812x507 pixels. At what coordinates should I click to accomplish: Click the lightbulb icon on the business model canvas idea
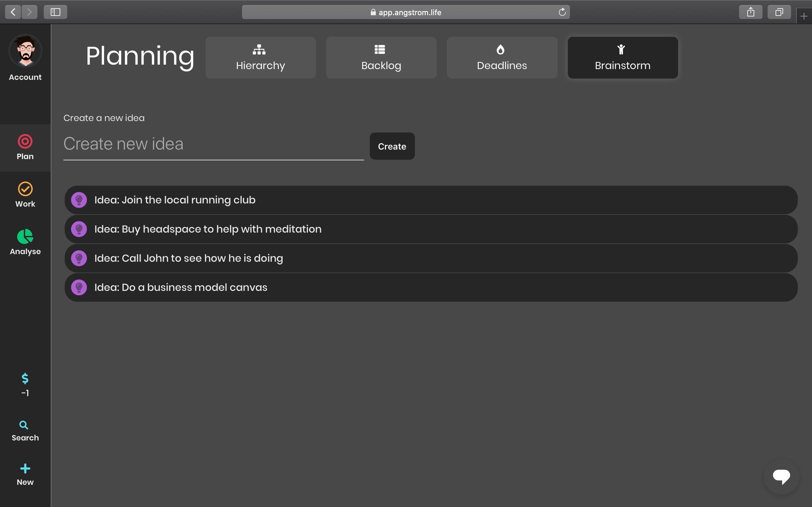79,287
